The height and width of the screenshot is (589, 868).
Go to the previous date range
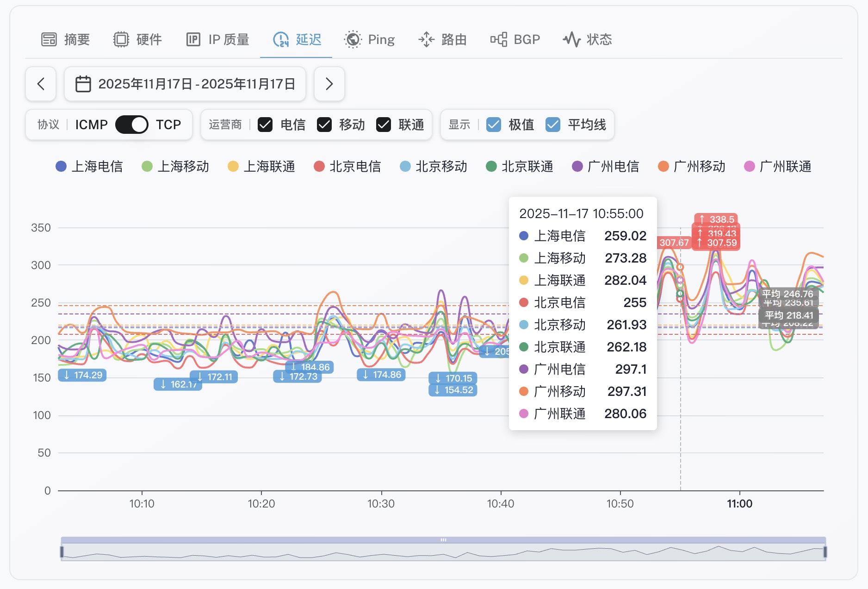tap(41, 84)
